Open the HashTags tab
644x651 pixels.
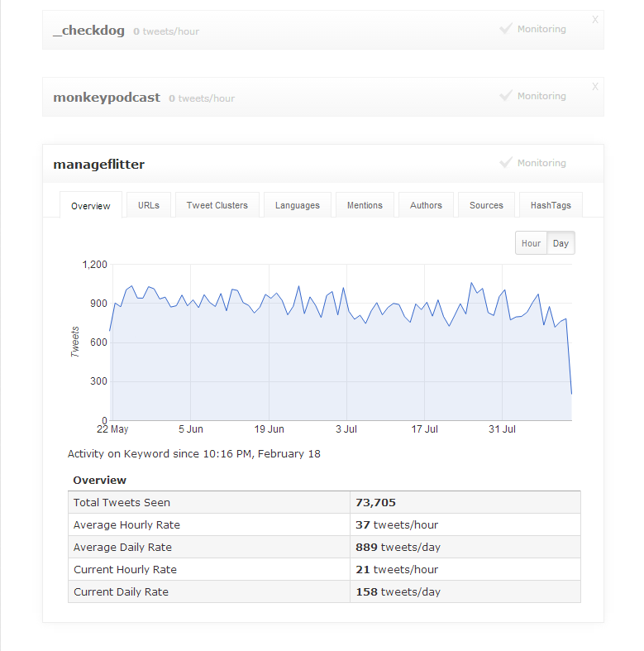(551, 205)
